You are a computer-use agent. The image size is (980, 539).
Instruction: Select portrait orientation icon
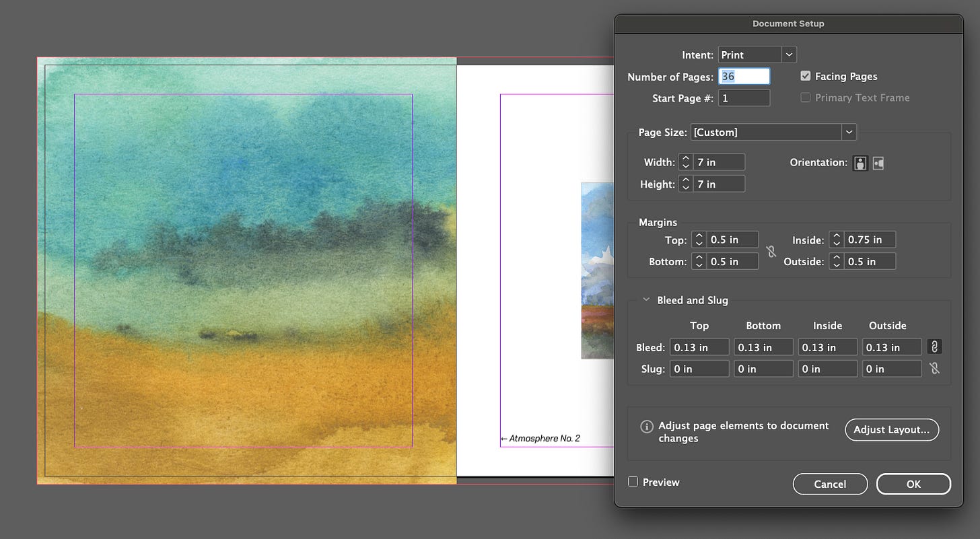tap(860, 163)
